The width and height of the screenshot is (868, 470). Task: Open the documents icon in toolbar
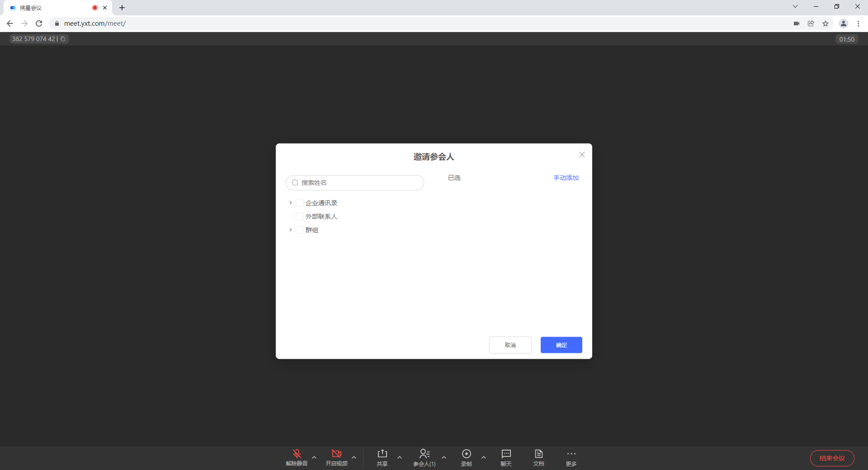click(538, 454)
